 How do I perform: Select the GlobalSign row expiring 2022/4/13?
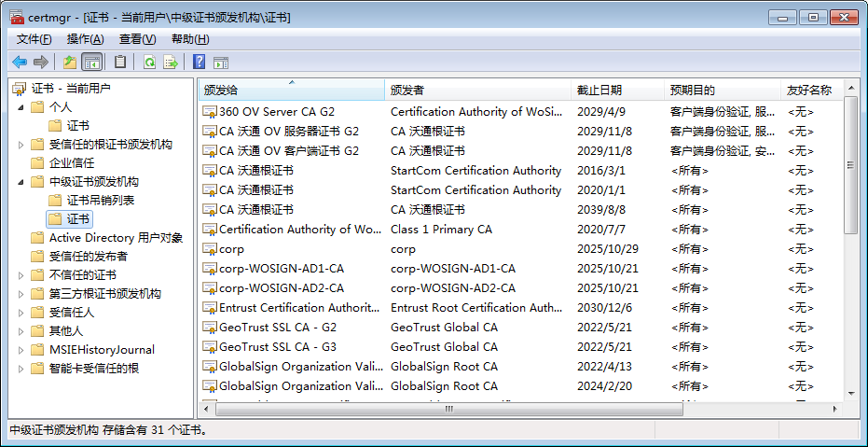pyautogui.click(x=520, y=367)
